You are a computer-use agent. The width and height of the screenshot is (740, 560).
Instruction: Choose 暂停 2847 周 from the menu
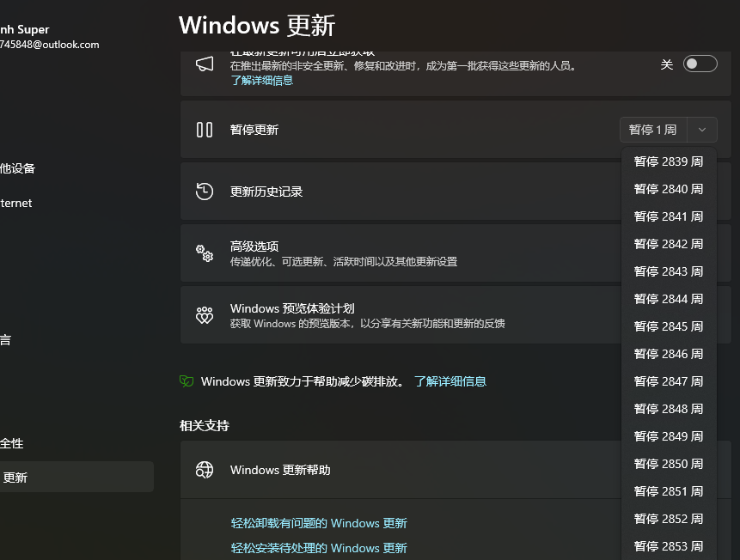(x=669, y=381)
